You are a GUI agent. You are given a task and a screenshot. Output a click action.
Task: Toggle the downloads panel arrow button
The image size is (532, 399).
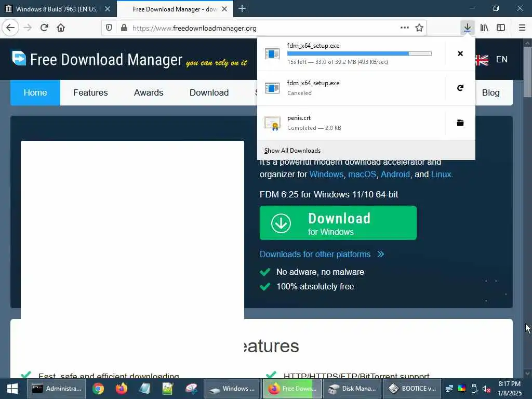click(467, 28)
